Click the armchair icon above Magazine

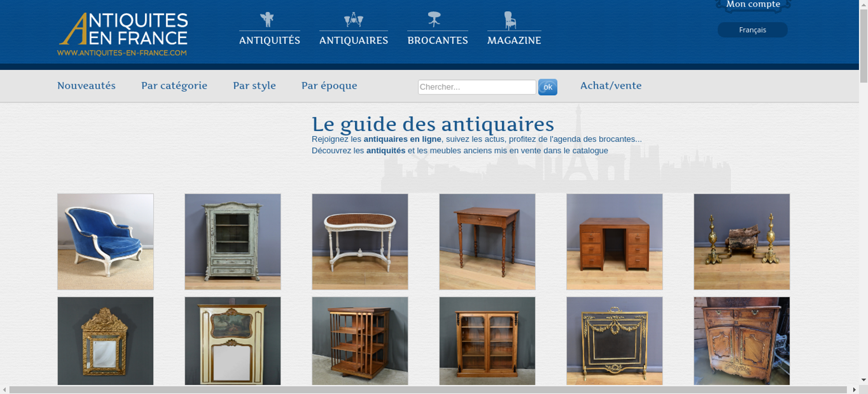510,20
